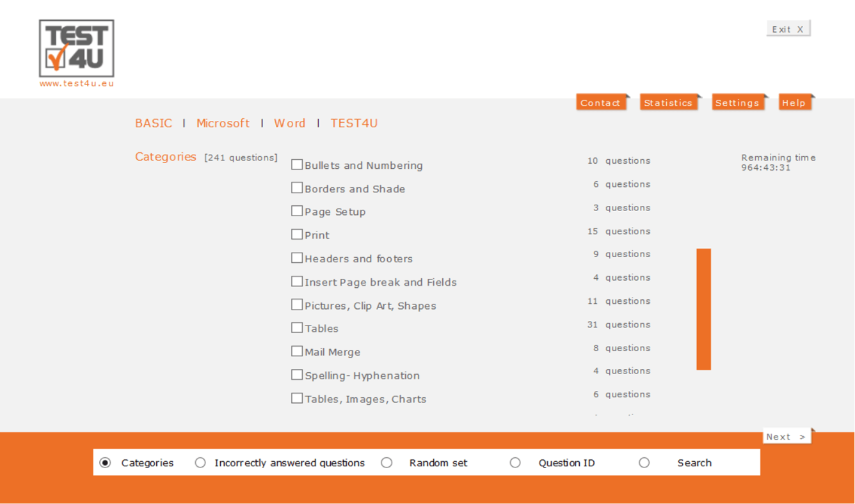This screenshot has width=855, height=504.
Task: Select the Search radio option
Action: pyautogui.click(x=644, y=462)
